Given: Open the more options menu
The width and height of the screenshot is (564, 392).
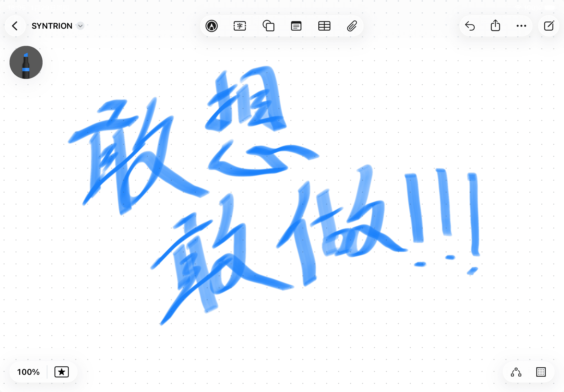Looking at the screenshot, I should tap(521, 26).
